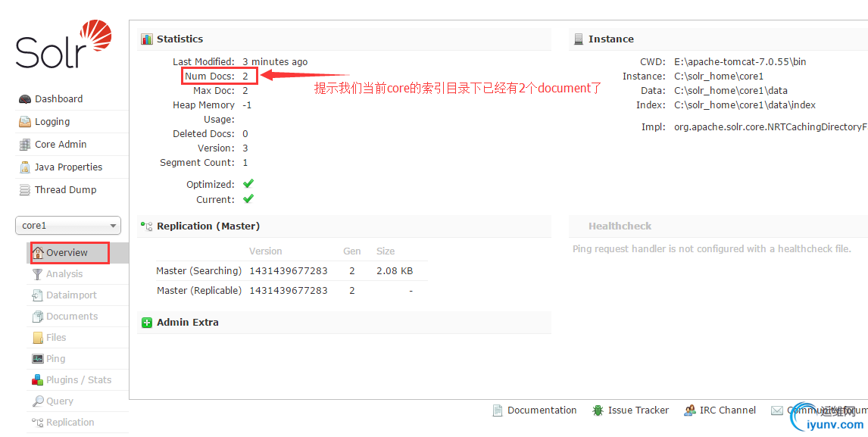Click the Heap Memory value -1
The width and height of the screenshot is (868, 437).
point(247,105)
